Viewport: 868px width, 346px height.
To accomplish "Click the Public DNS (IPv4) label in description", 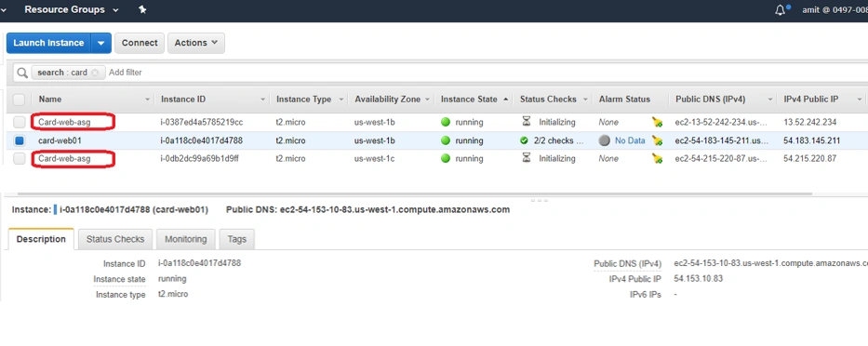I will point(627,264).
